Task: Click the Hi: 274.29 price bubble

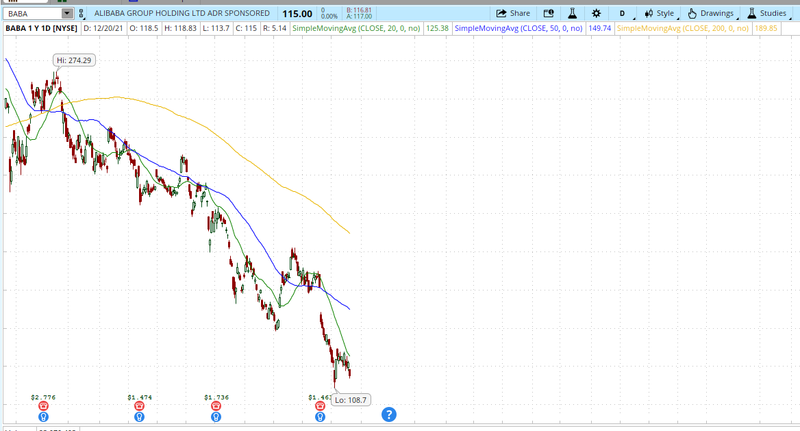Action: [x=74, y=60]
